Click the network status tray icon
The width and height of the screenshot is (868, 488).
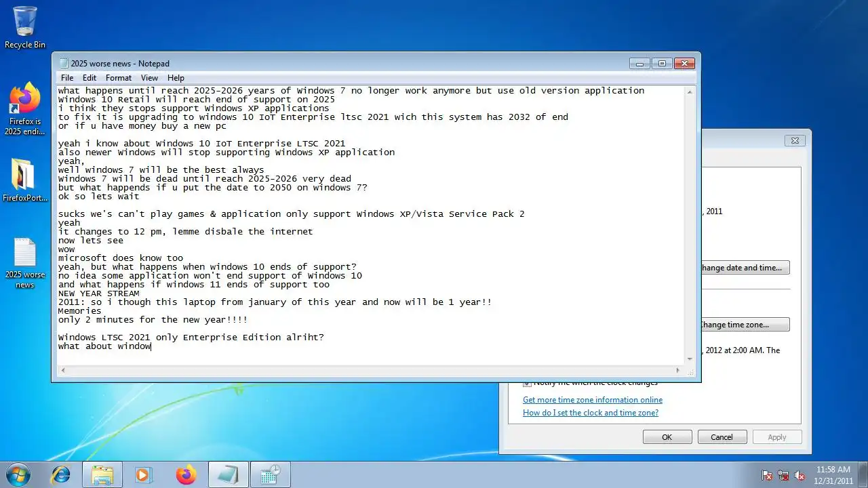pos(784,475)
